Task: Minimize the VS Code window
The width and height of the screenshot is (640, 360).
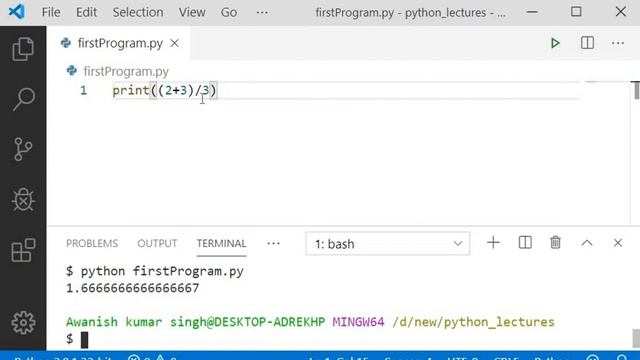Action: pos(532,12)
